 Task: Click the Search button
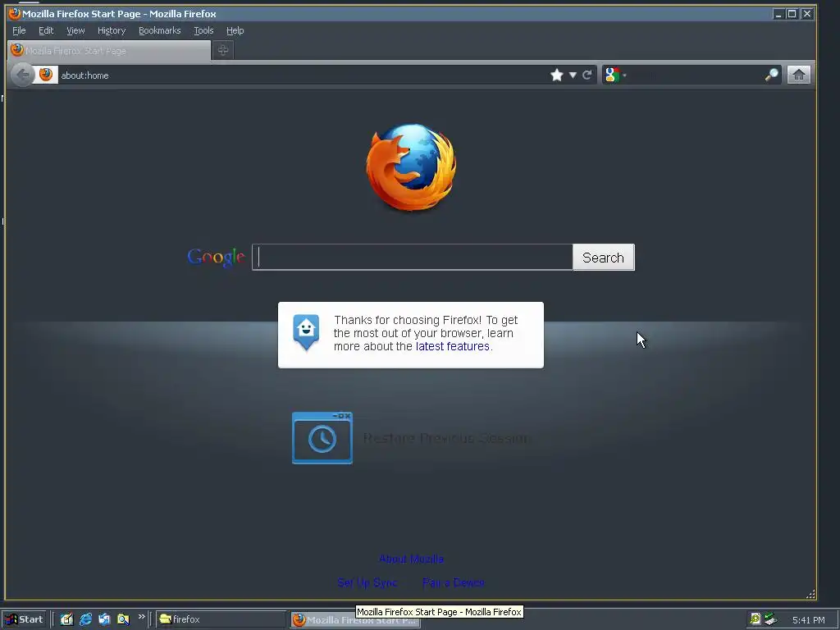[x=603, y=258]
